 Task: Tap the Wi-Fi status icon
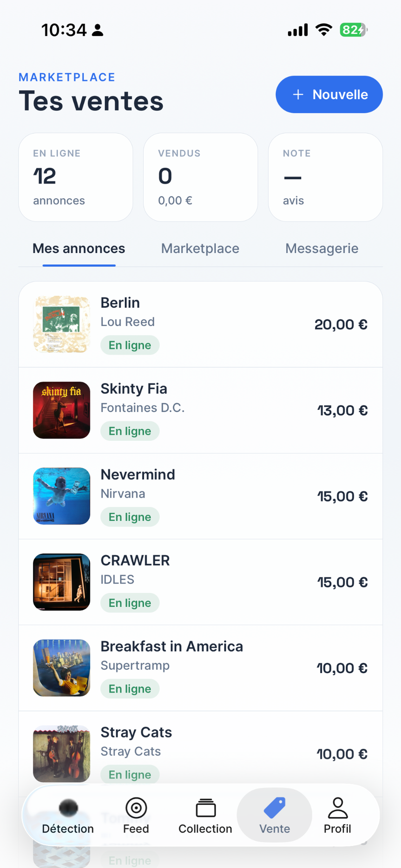pos(324,30)
